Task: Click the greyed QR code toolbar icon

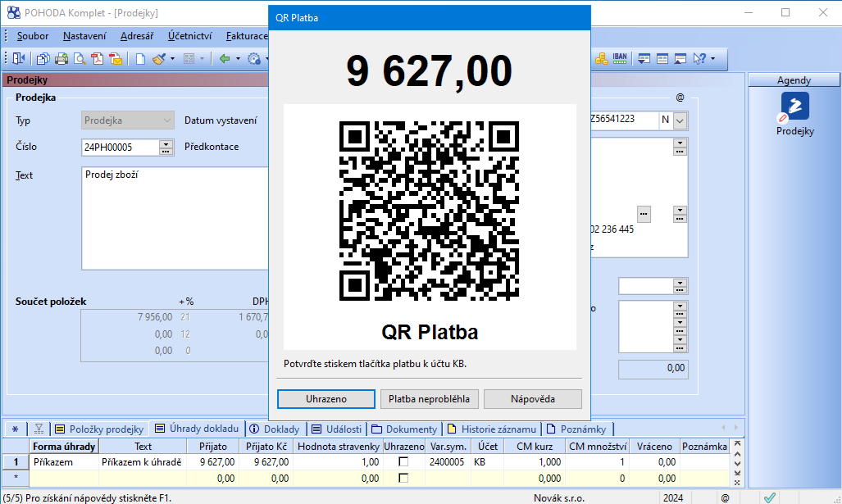Action: pos(189,58)
